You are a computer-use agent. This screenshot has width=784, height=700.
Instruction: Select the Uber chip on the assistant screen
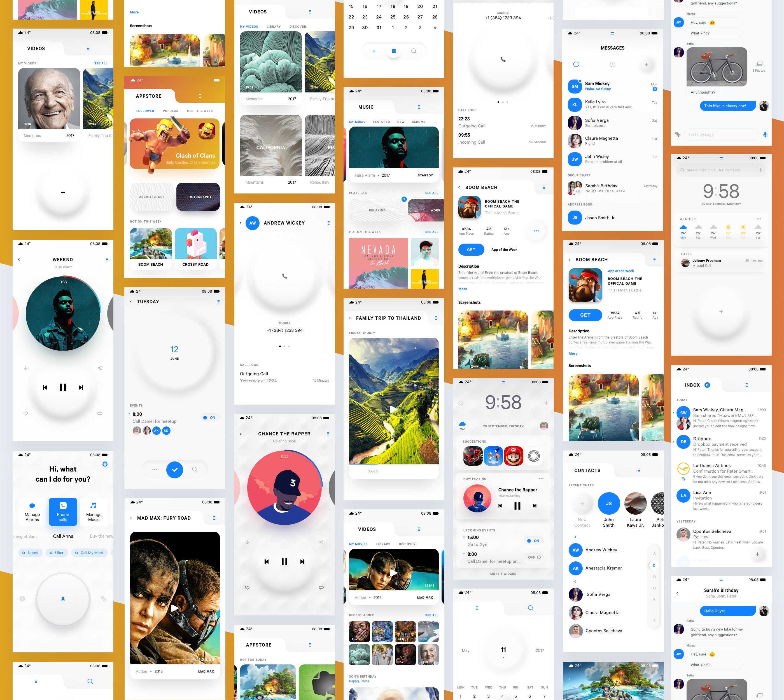(x=57, y=553)
